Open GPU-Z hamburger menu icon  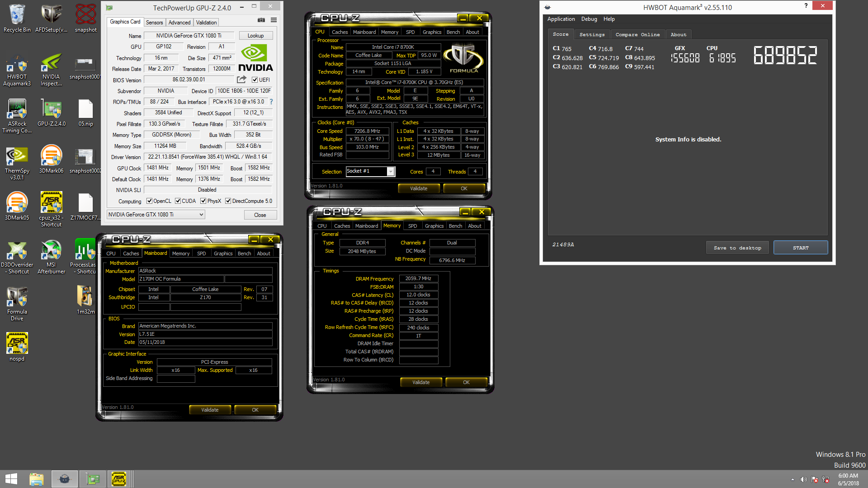pos(274,20)
